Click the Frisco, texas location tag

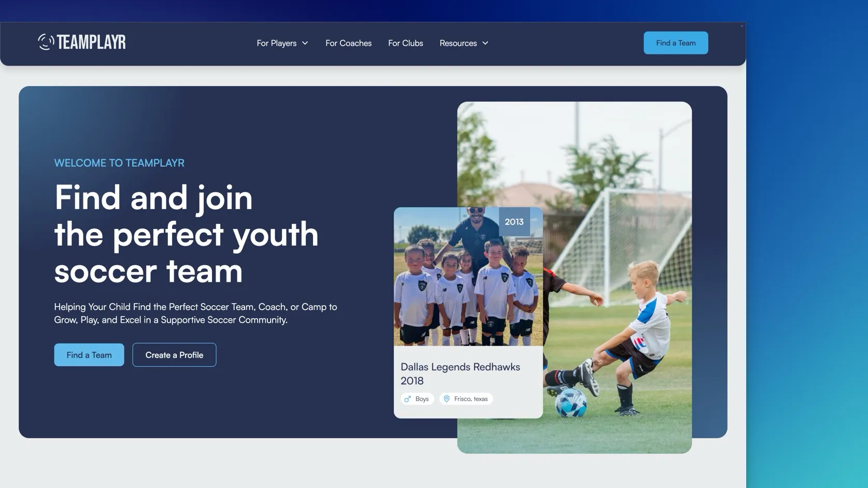pos(466,399)
